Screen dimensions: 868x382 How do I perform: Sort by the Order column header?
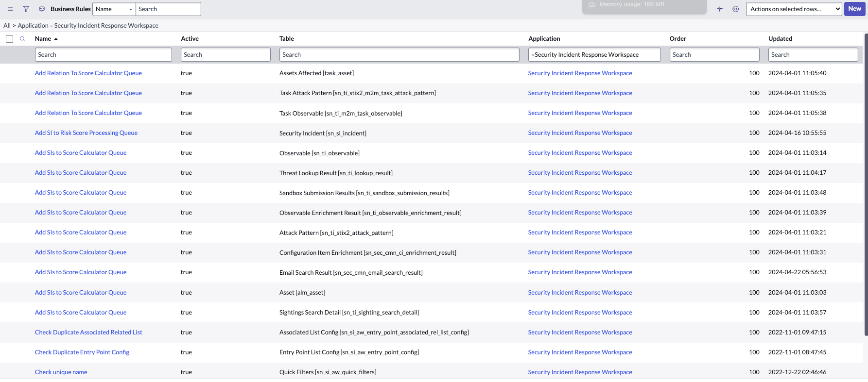click(677, 39)
